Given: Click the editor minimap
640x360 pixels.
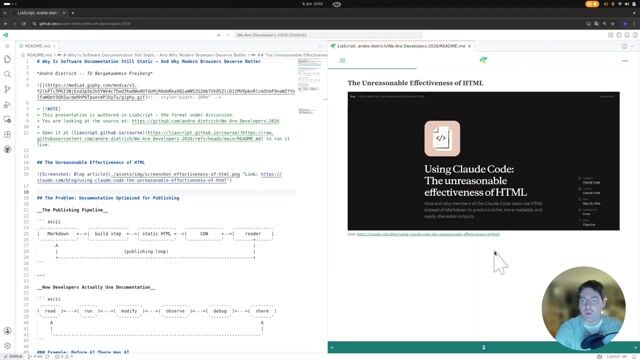Looking at the screenshot, I should [x=309, y=86].
